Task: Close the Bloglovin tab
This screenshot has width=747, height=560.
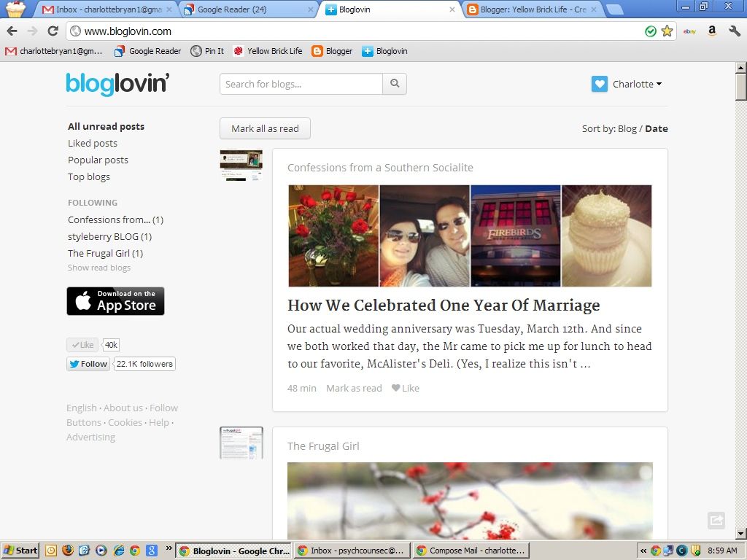Action: [x=452, y=9]
